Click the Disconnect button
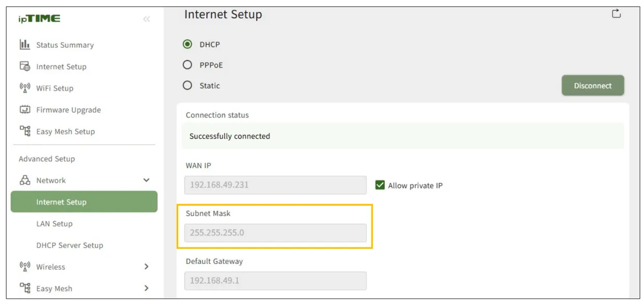 click(x=593, y=86)
